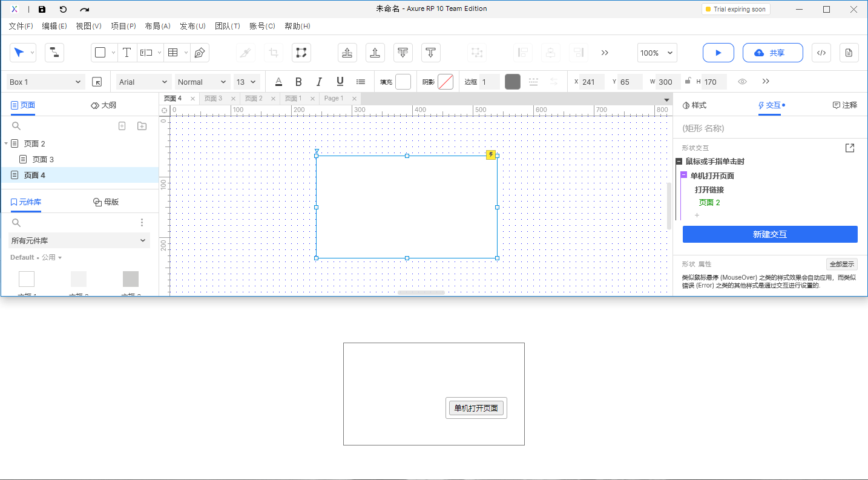
Task: Open the 100% zoom dropdown
Action: pos(657,53)
